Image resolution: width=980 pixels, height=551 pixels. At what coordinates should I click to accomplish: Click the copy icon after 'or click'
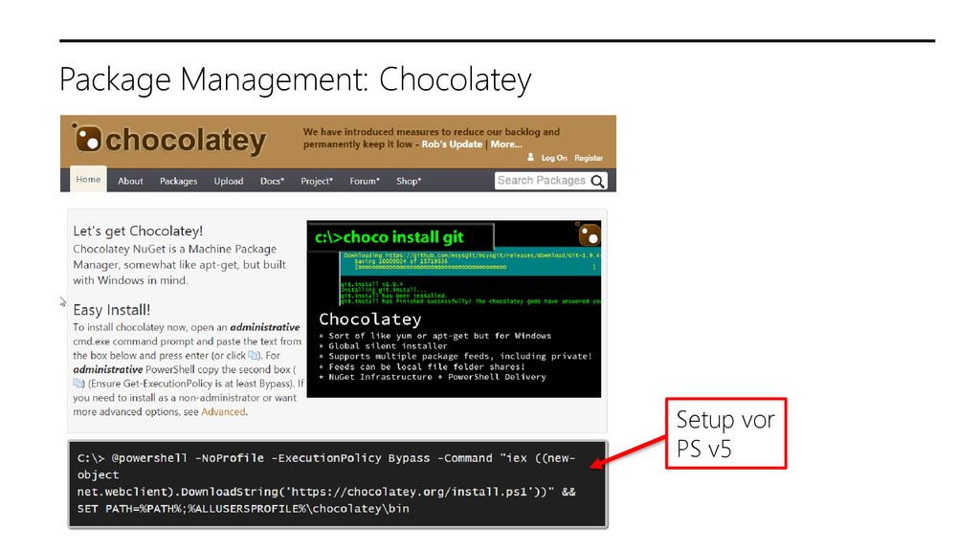[x=253, y=356]
